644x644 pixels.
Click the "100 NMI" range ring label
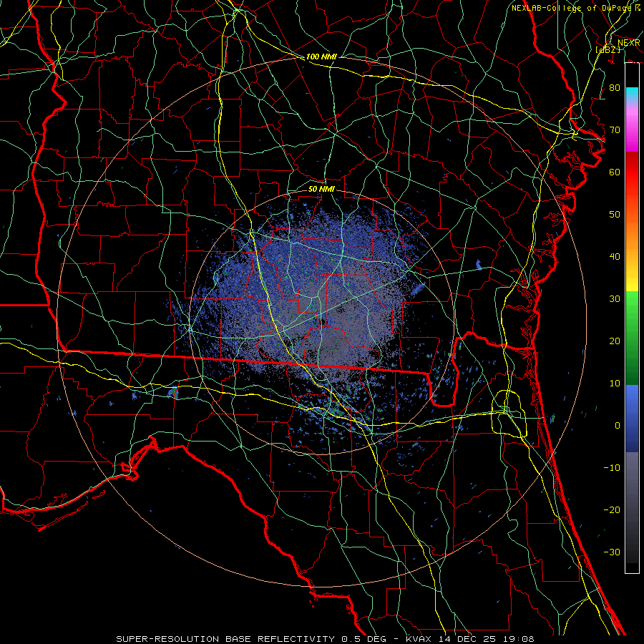[321, 57]
